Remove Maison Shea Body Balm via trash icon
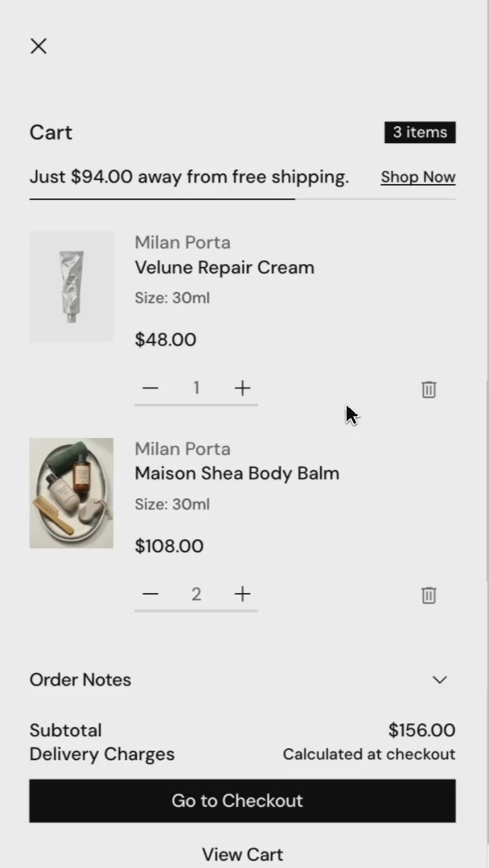 click(429, 595)
